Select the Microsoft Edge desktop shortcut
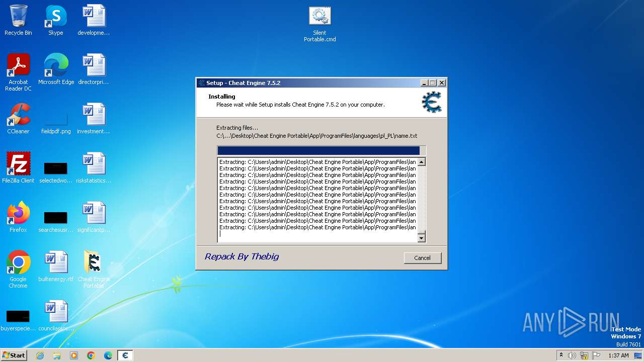Viewport: 644px width, 362px height. pyautogui.click(x=56, y=69)
